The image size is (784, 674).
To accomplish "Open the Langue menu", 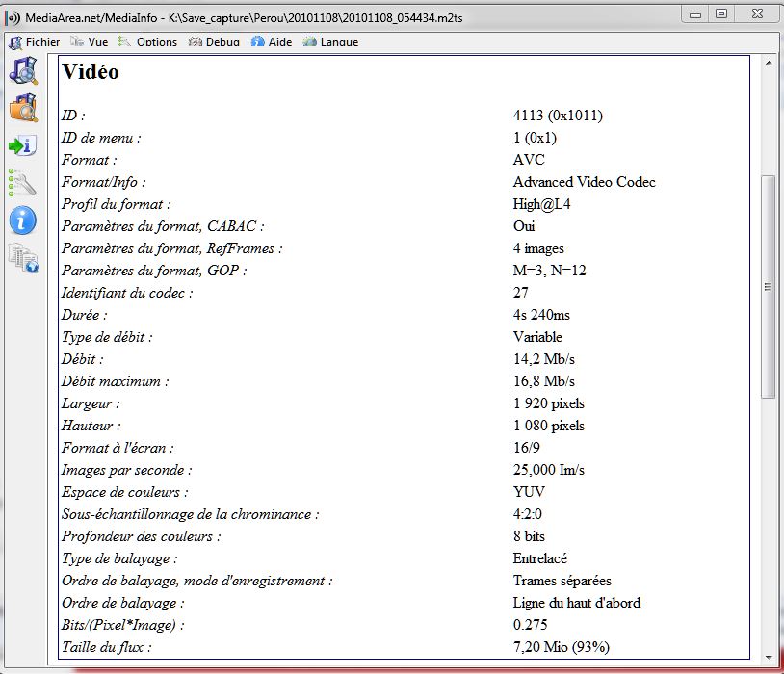I will tap(330, 42).
